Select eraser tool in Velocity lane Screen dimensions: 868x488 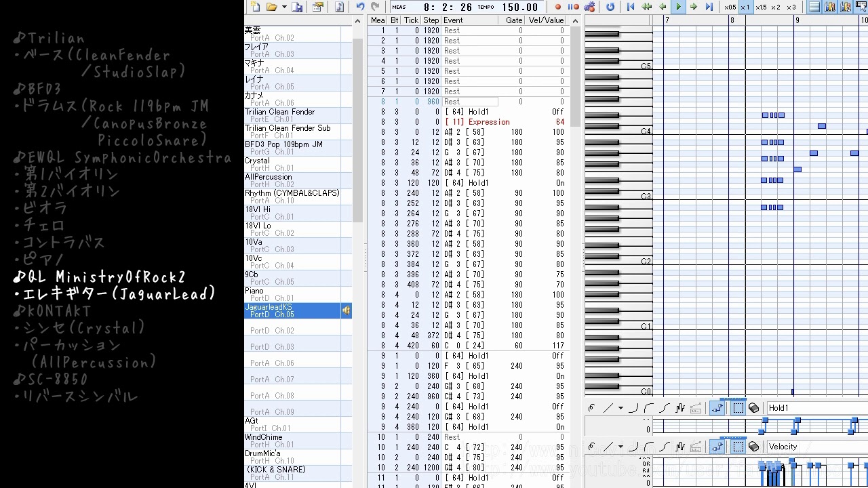point(753,447)
